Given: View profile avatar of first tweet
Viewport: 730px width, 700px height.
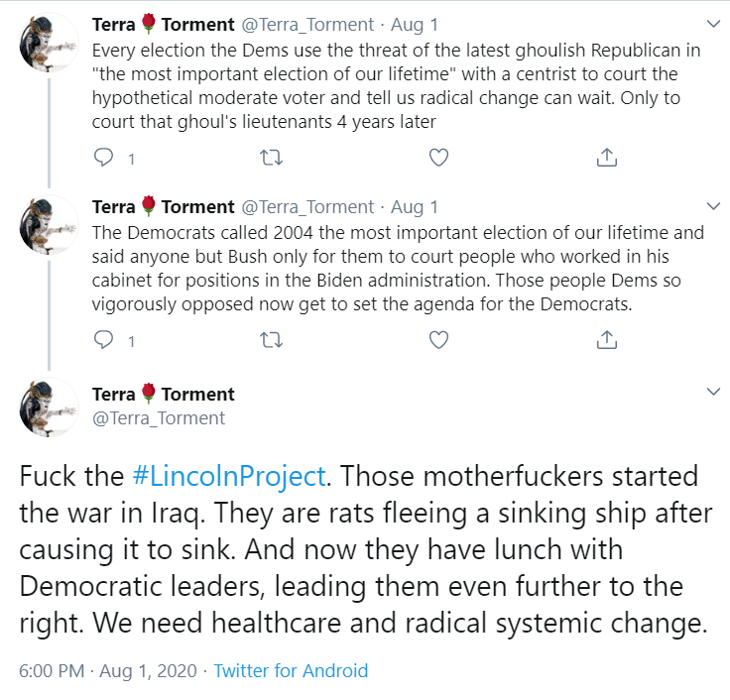Looking at the screenshot, I should tap(49, 43).
